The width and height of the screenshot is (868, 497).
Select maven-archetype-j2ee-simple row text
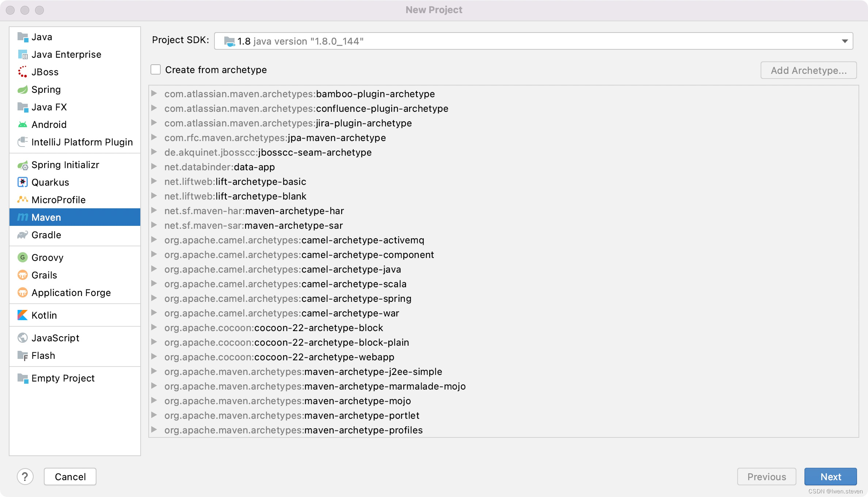[x=303, y=372]
